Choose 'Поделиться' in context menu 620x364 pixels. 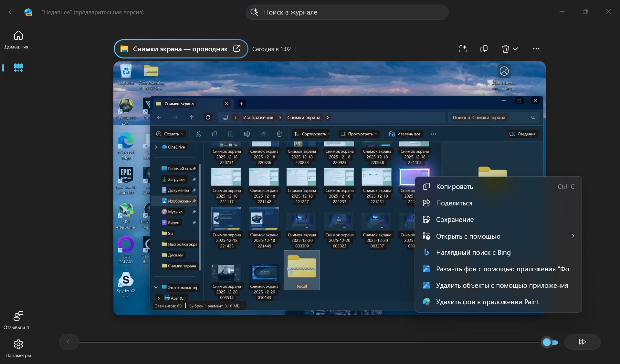454,203
